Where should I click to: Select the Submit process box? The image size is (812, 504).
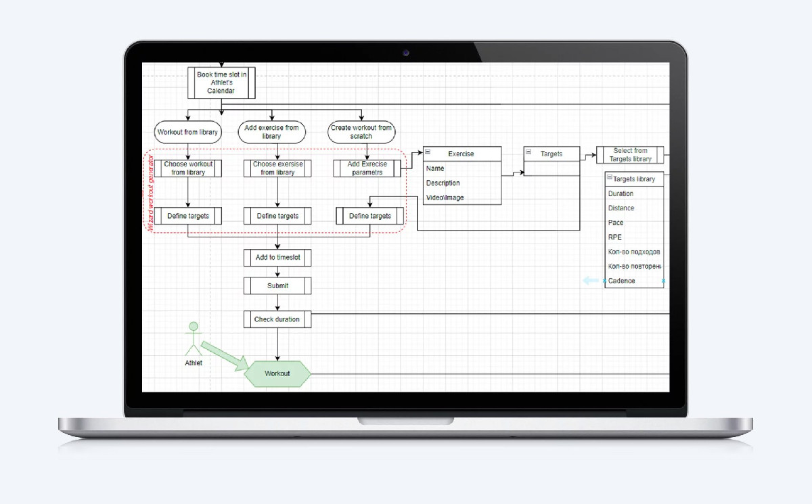(x=277, y=285)
